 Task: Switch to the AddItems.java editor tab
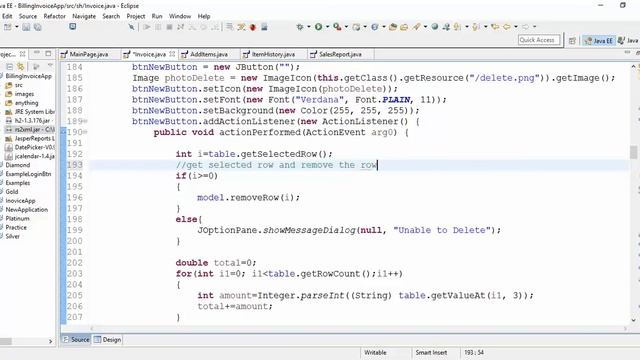pyautogui.click(x=209, y=54)
